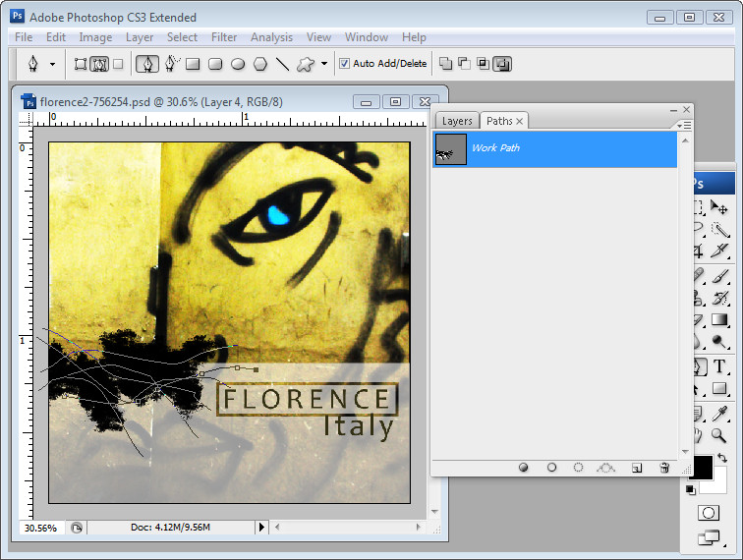Open the Select menu
743x560 pixels.
pyautogui.click(x=182, y=37)
